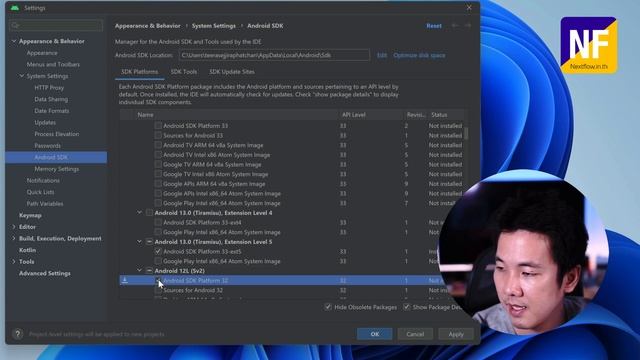The image size is (640, 360).
Task: Open Advanced Settings page
Action: click(x=44, y=273)
